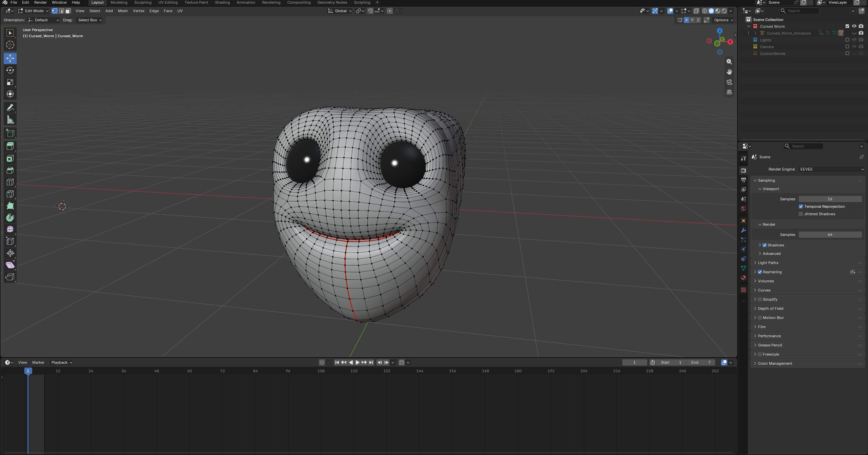The width and height of the screenshot is (868, 455).
Task: Open the Playback dropdown in timeline
Action: point(61,362)
